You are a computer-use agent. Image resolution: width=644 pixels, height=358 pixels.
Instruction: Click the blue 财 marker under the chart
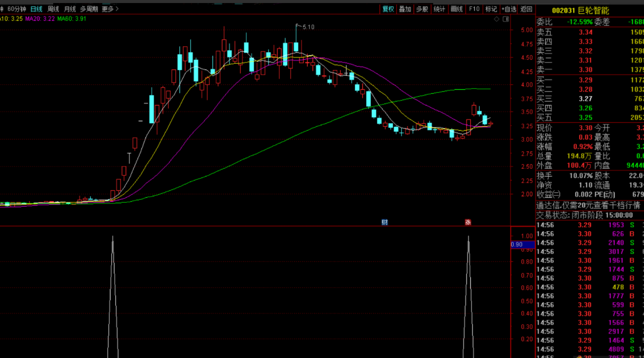click(x=385, y=222)
